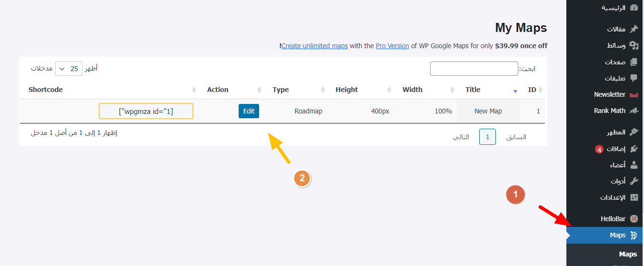Open the dashboard home icon in sidebar
This screenshot has width=644, height=266.
634,8
